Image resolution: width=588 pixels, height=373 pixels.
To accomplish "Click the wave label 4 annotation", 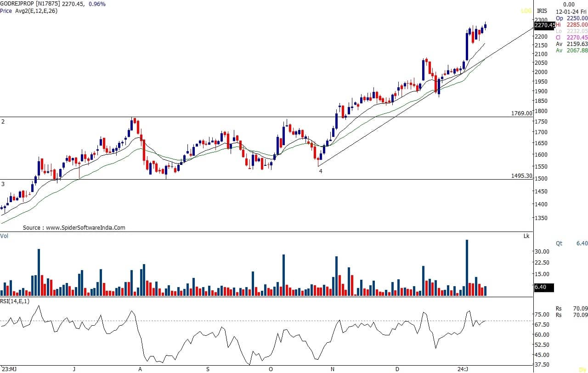I will [321, 171].
